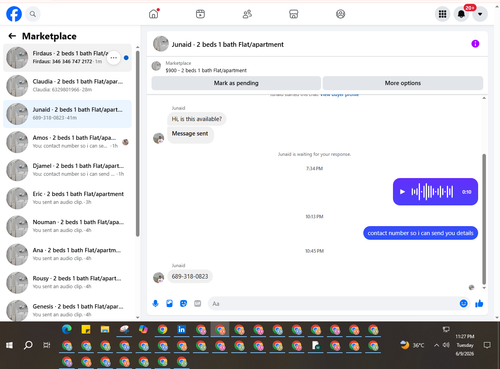The image size is (500, 369).
Task: Click the 'contact number' sent message bubble
Action: pyautogui.click(x=420, y=233)
